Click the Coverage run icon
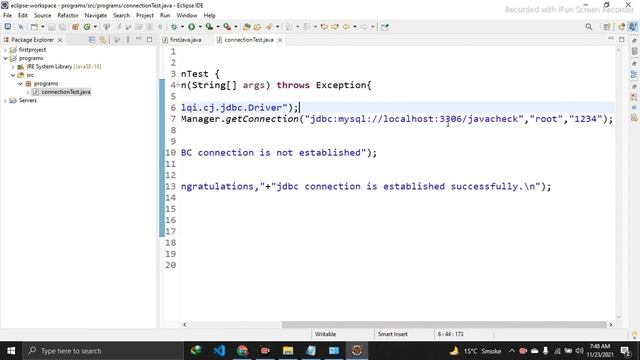This screenshot has width=640, height=360. point(209,27)
